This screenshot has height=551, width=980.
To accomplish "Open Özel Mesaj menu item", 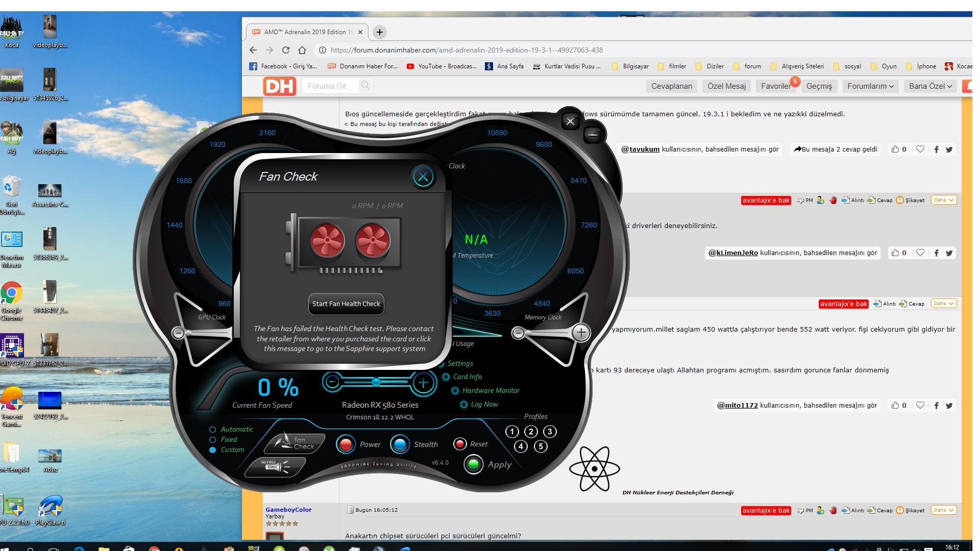I will pos(726,86).
